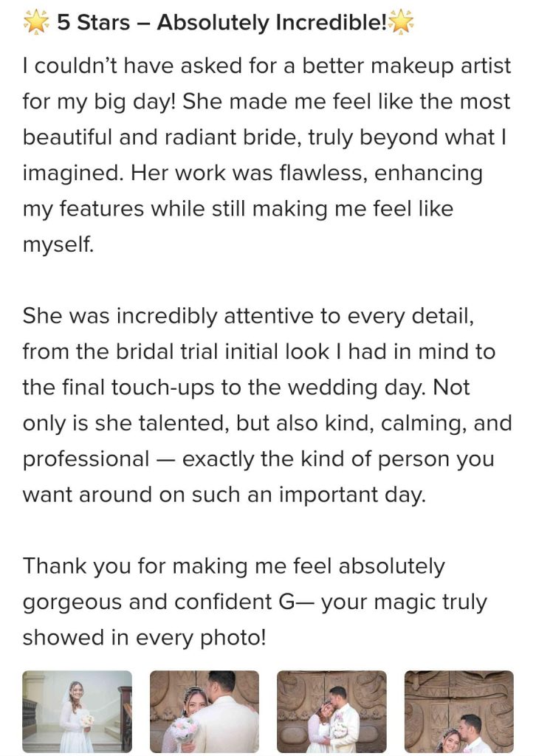
Task: Click the text "showed in every photo!"
Action: pyautogui.click(x=143, y=638)
